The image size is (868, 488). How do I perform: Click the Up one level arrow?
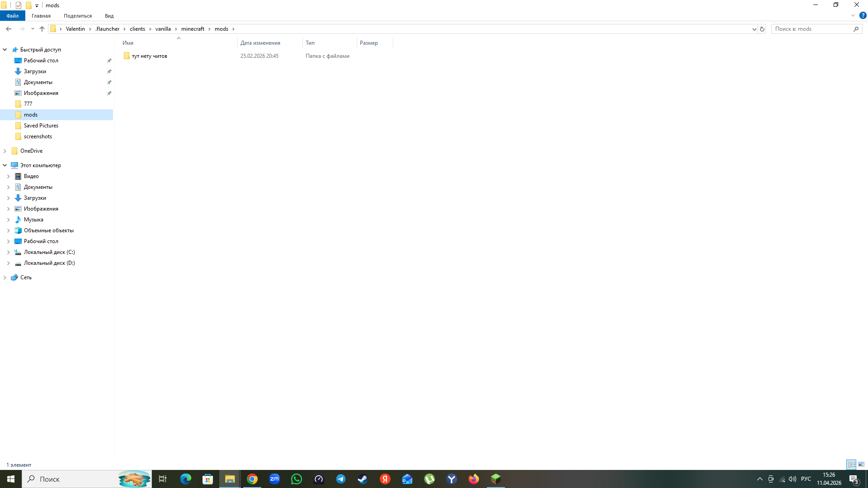coord(42,29)
